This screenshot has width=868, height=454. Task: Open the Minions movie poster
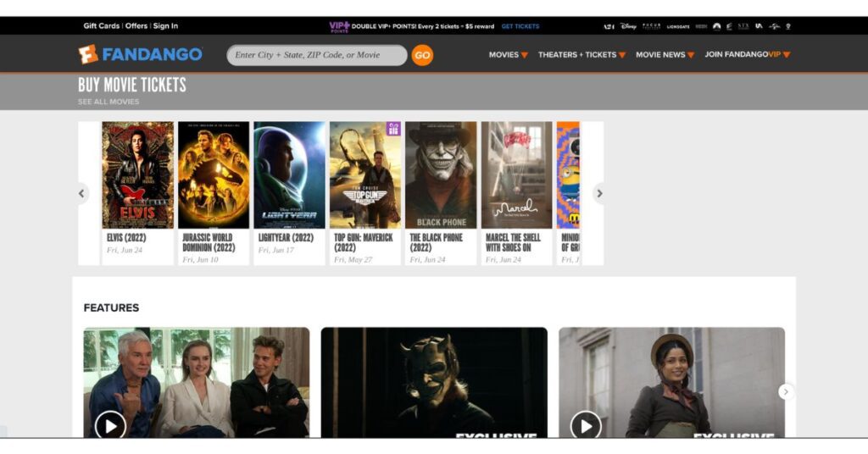[x=569, y=175]
